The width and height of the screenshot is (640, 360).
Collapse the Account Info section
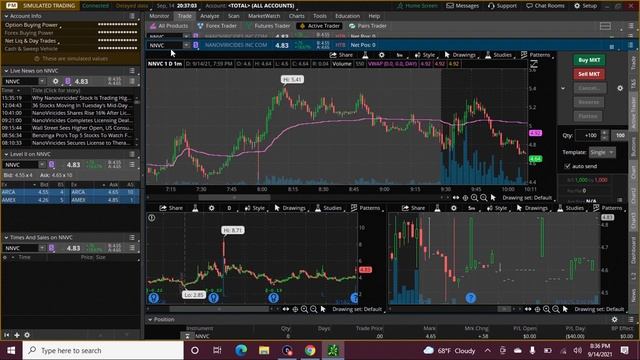[6, 16]
